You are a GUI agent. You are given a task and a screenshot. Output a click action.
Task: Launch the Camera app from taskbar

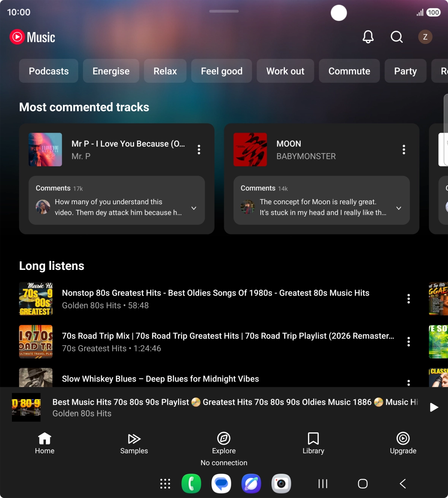pyautogui.click(x=281, y=483)
